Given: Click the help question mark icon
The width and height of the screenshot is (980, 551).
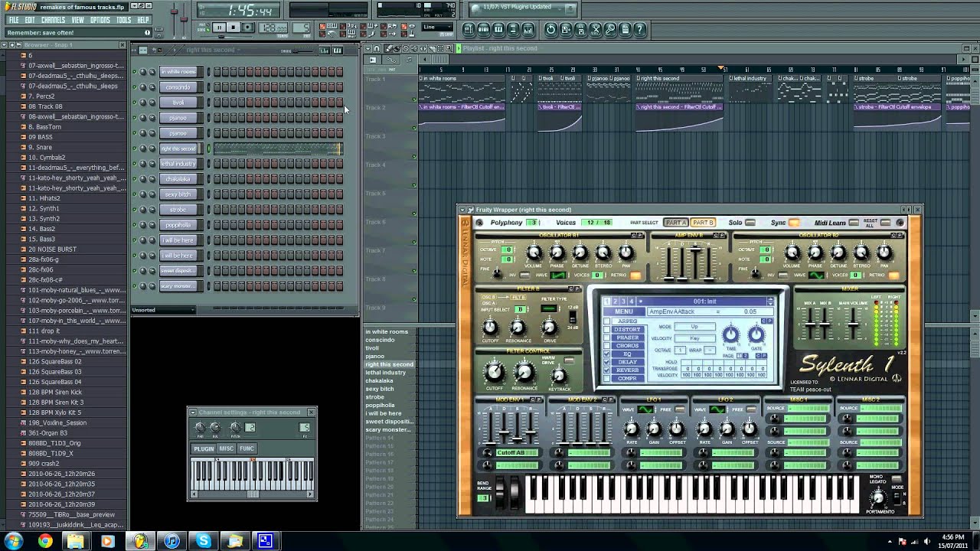Looking at the screenshot, I should tap(640, 29).
